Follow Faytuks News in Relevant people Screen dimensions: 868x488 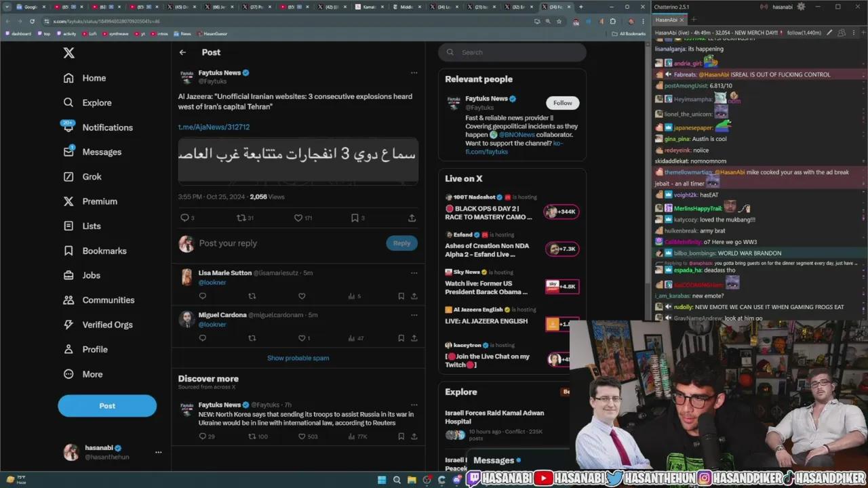pyautogui.click(x=562, y=103)
